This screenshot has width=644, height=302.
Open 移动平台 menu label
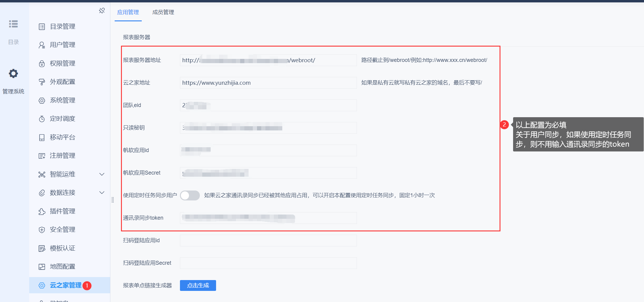(63, 137)
